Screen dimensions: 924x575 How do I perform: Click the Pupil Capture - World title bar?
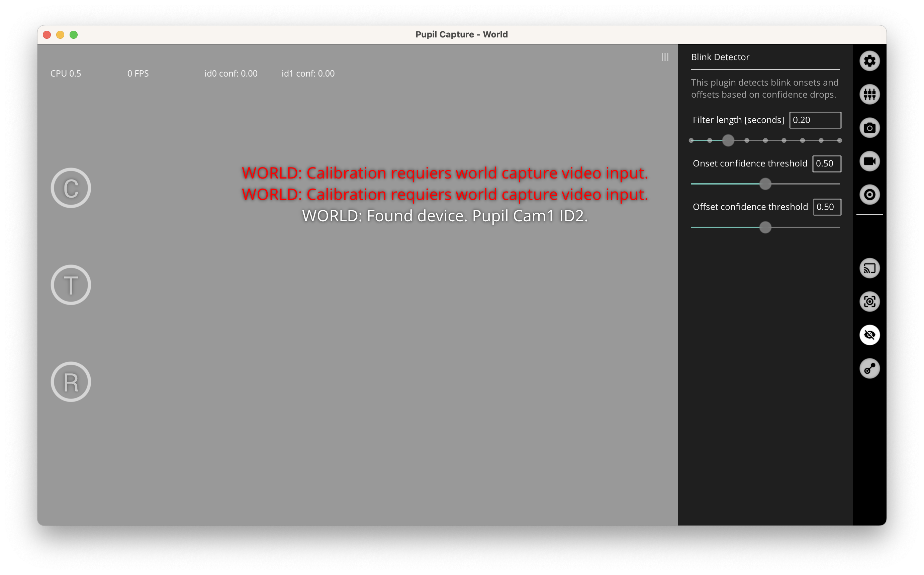coord(461,35)
